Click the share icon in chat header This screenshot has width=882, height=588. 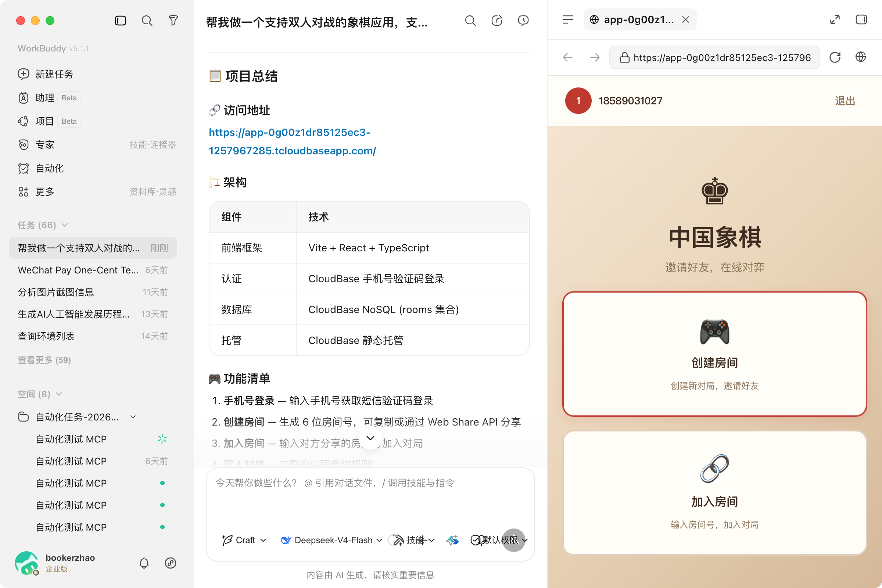497,21
